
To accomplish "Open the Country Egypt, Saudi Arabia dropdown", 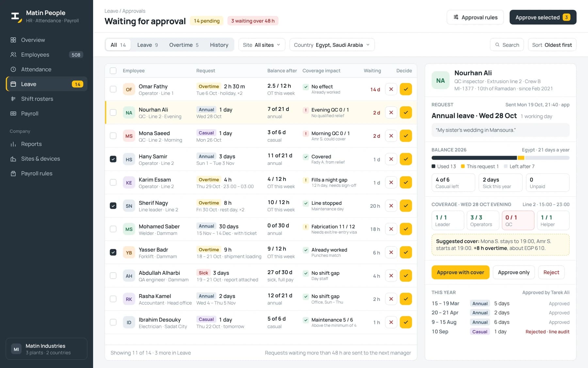I will (332, 45).
